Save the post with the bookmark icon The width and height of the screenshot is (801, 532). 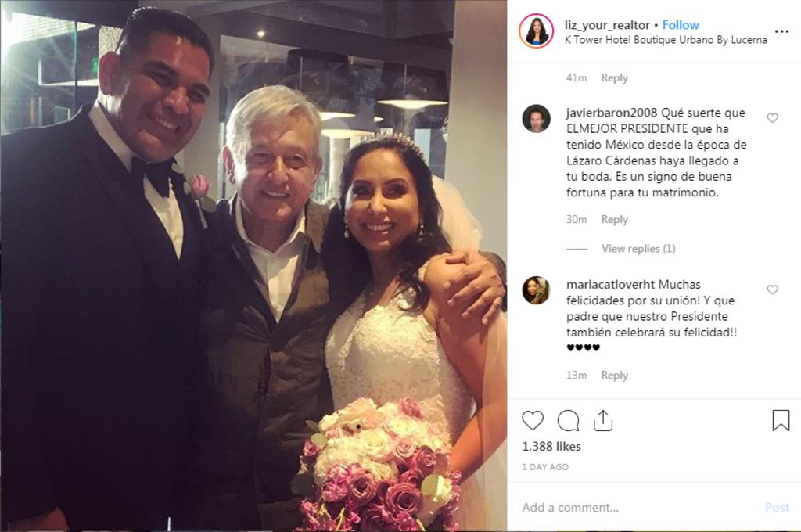pyautogui.click(x=781, y=420)
